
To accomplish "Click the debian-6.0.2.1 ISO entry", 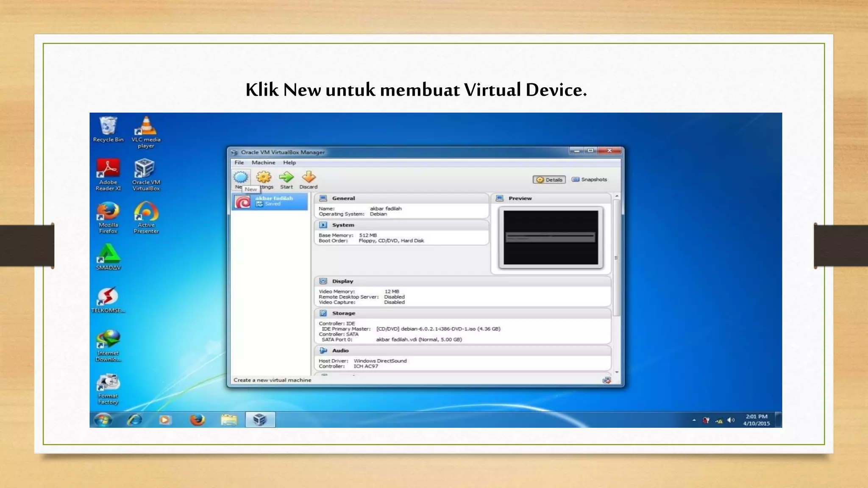I will (438, 329).
